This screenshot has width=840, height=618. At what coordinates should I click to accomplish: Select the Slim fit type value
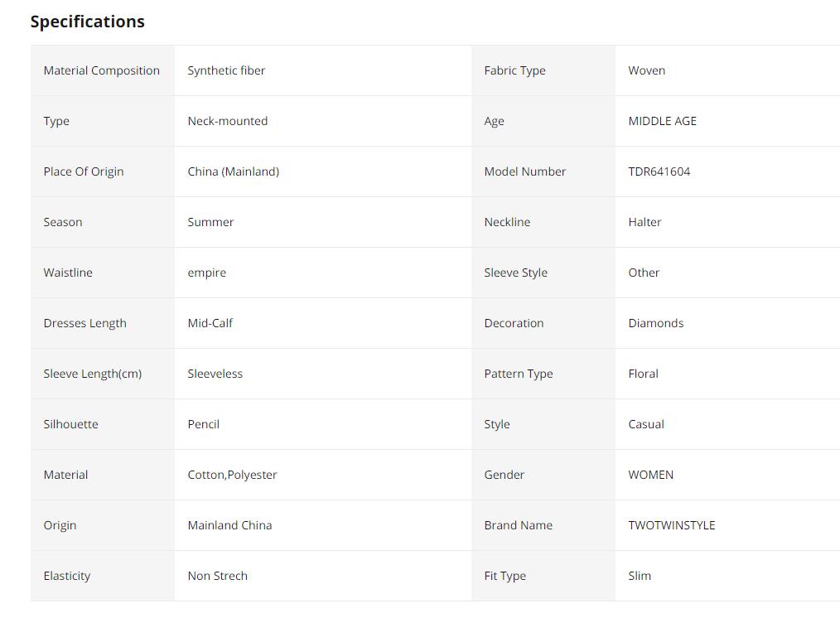(x=640, y=576)
